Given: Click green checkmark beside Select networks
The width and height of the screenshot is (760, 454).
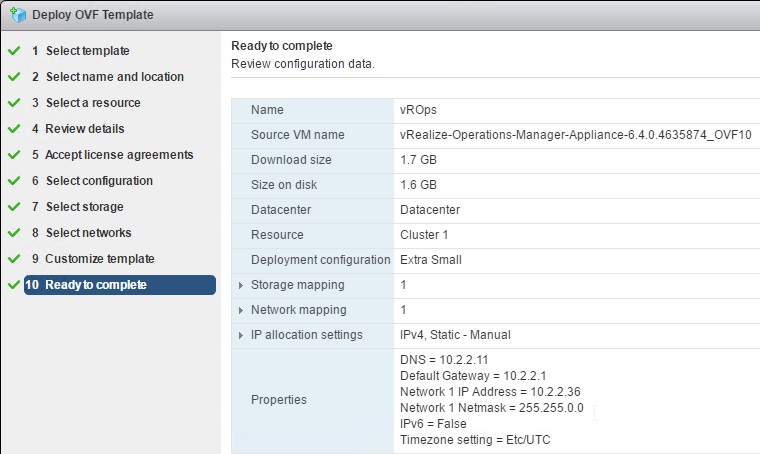Looking at the screenshot, I should tap(14, 233).
